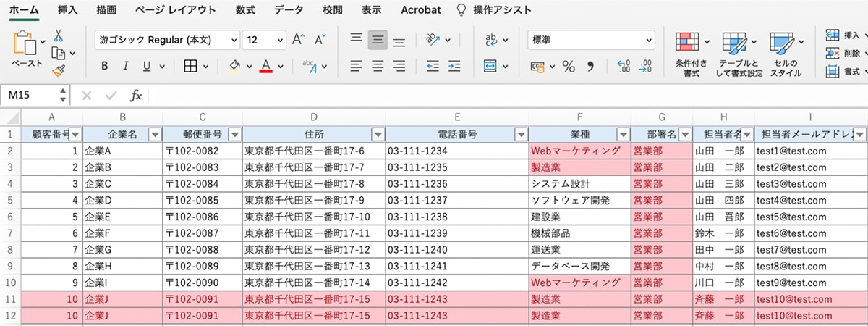The image size is (868, 326).
Task: Increase indent
Action: (x=455, y=66)
